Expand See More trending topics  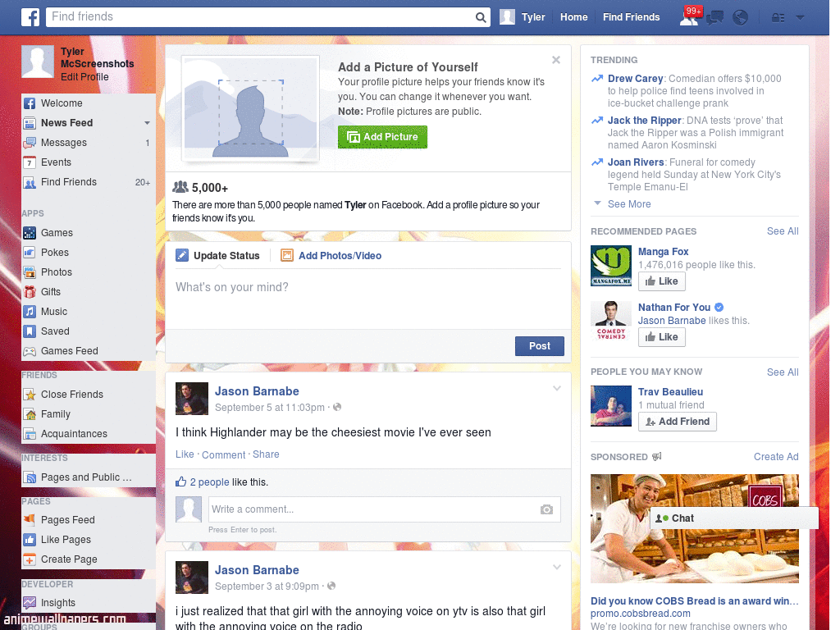pyautogui.click(x=629, y=204)
